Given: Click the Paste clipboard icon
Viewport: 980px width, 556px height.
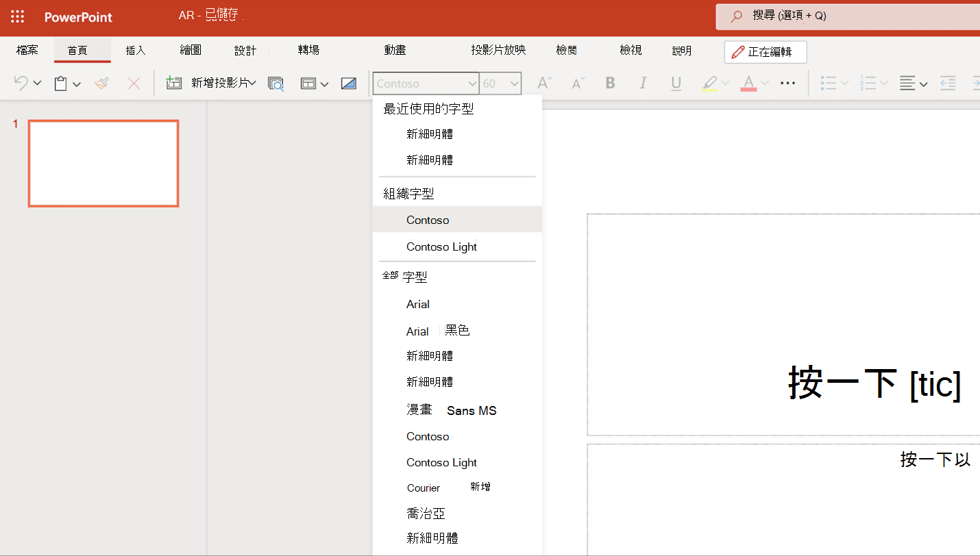Looking at the screenshot, I should (61, 84).
